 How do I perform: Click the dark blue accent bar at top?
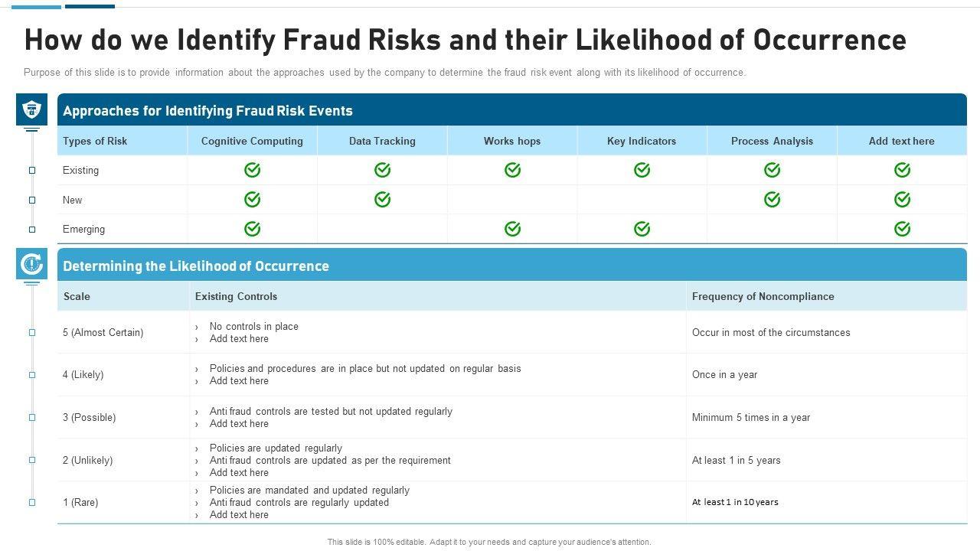coord(90,6)
